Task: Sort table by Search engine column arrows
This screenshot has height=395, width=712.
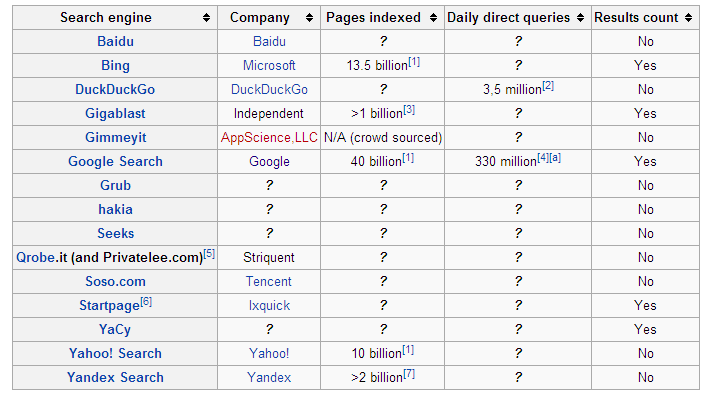Action: pyautogui.click(x=206, y=18)
